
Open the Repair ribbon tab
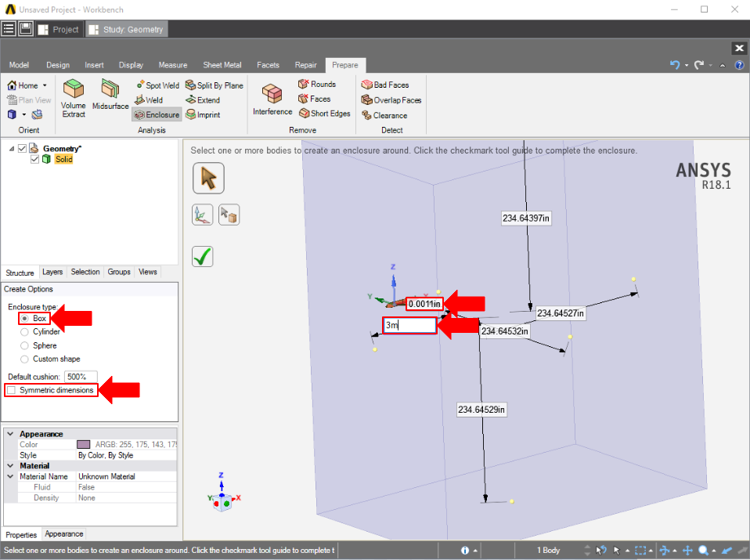pos(305,64)
